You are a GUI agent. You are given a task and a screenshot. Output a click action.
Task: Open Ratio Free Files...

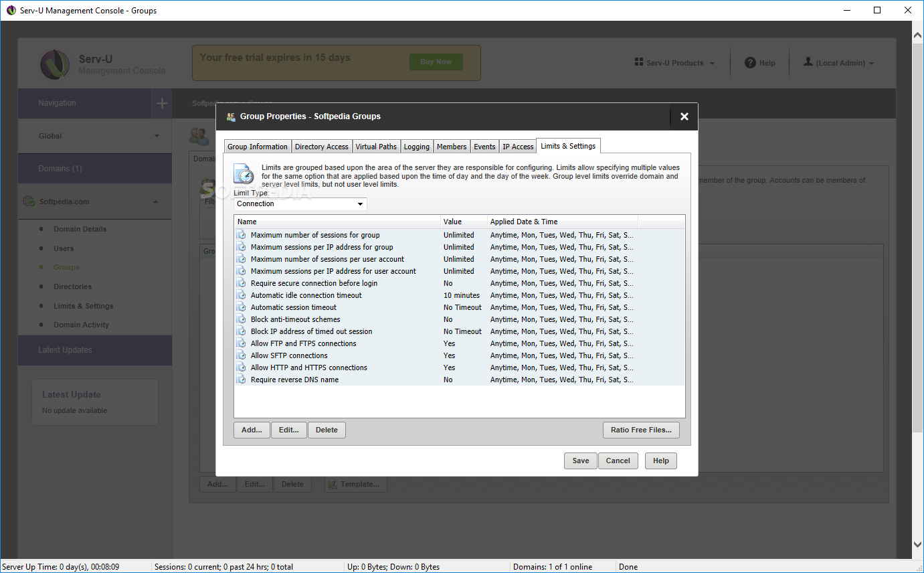(641, 430)
